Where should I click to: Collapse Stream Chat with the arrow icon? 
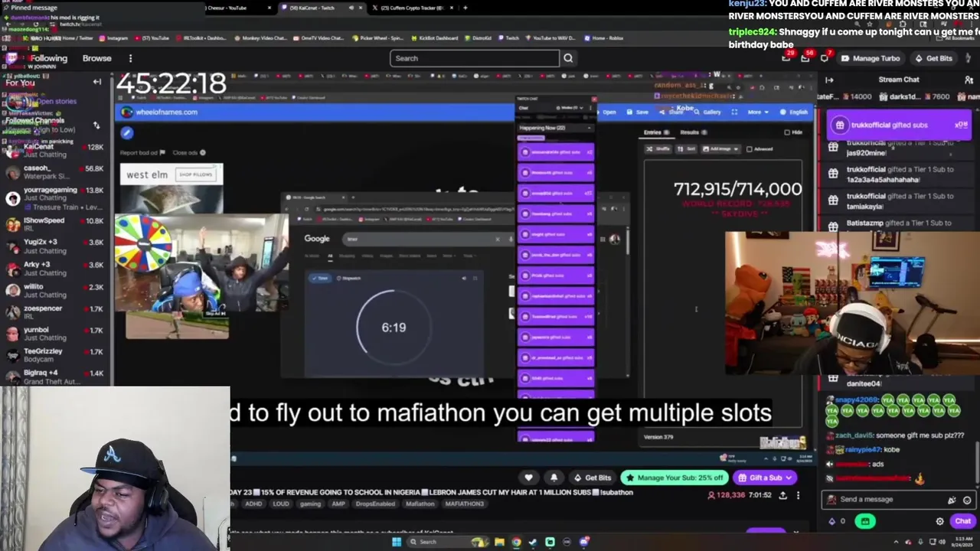829,80
